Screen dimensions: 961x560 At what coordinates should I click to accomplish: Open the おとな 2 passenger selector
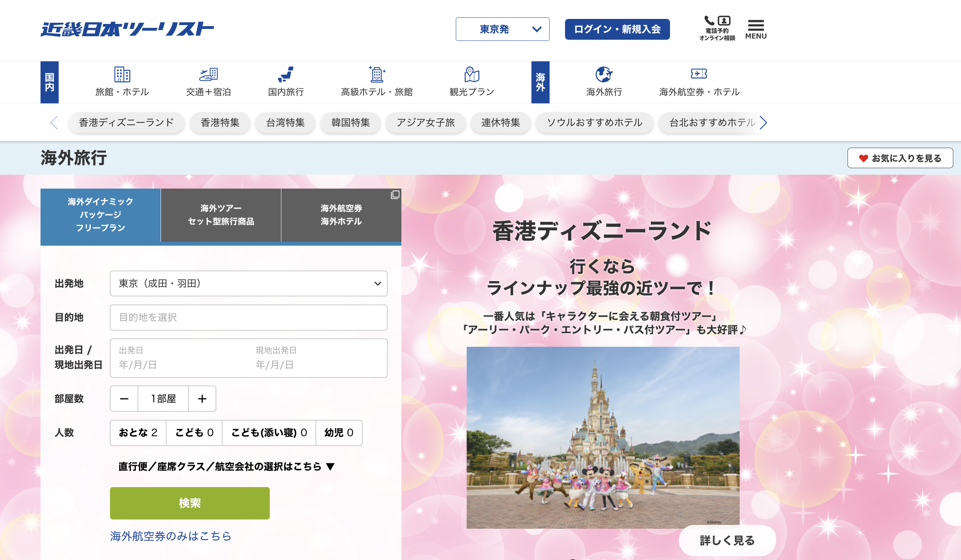pyautogui.click(x=138, y=433)
